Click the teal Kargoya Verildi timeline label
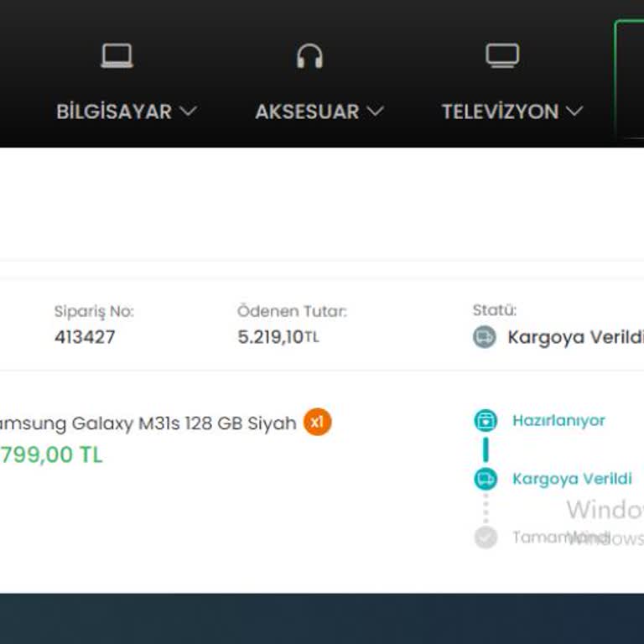This screenshot has height=644, width=644. click(x=572, y=479)
